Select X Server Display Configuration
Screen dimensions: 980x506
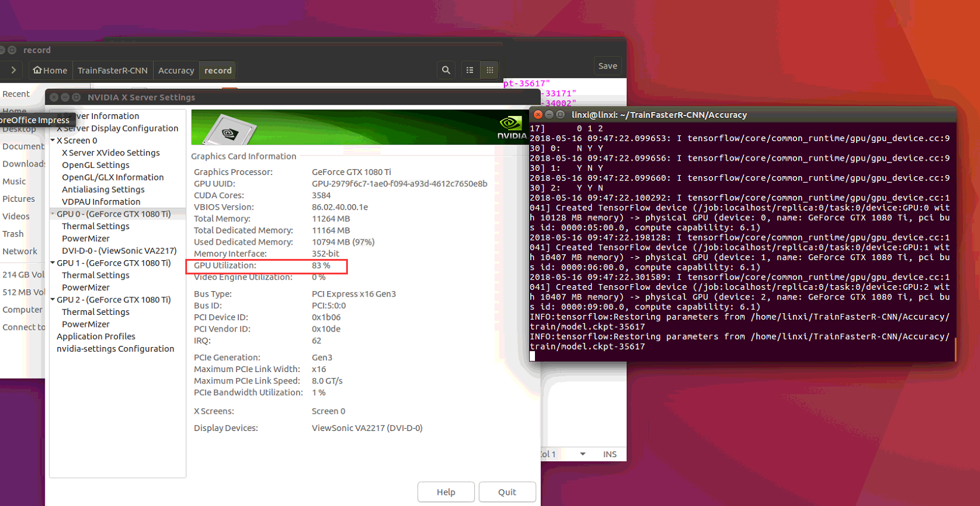[x=117, y=128]
